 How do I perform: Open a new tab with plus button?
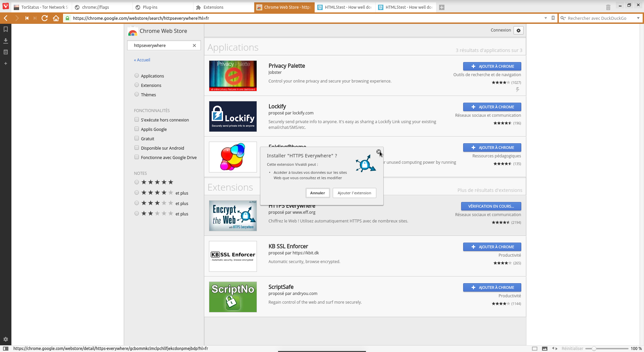[x=442, y=7]
